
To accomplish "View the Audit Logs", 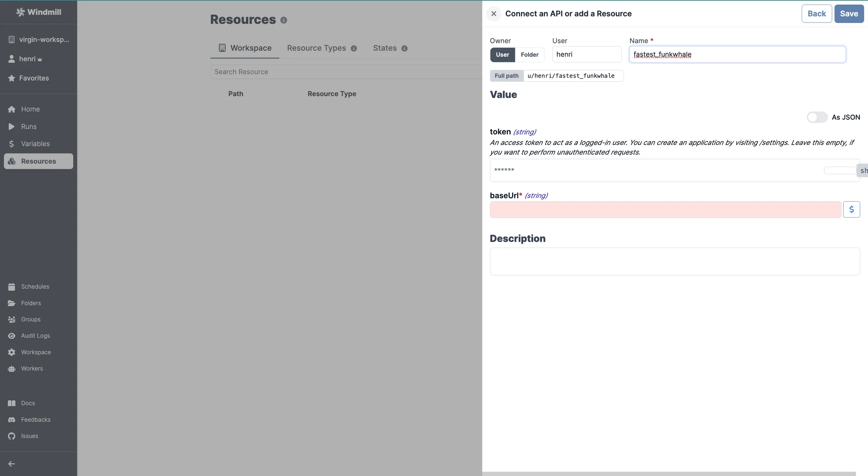I will click(35, 335).
